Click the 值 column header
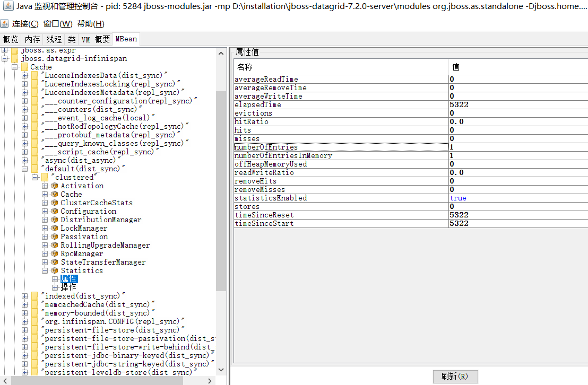Screen dimensions: 588x385 point(518,67)
